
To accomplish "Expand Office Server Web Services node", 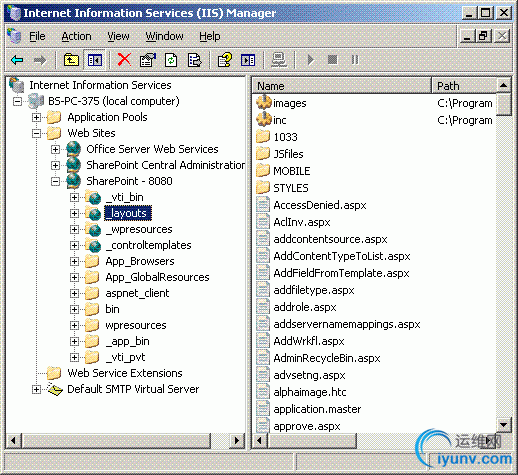I will pos(55,149).
